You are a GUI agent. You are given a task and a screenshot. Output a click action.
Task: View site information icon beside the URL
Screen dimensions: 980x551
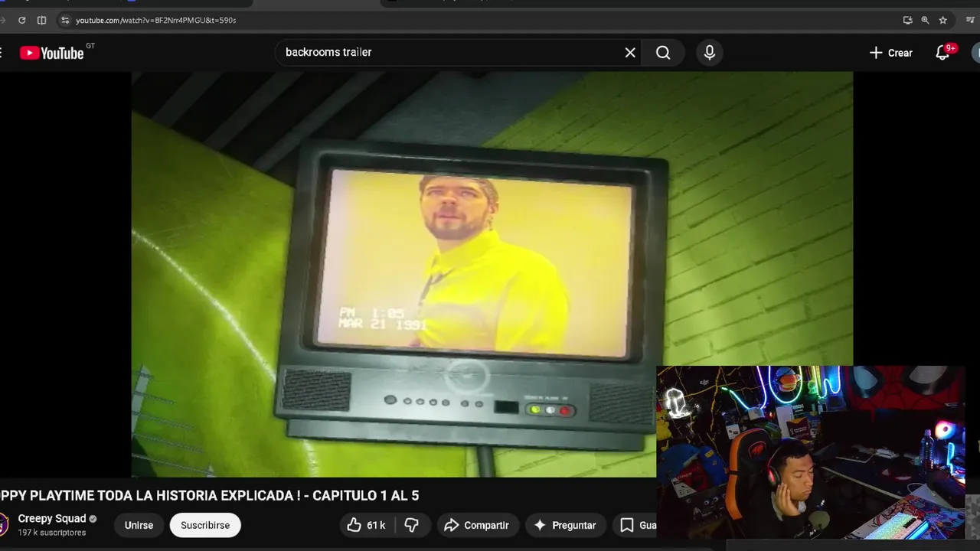pos(65,20)
